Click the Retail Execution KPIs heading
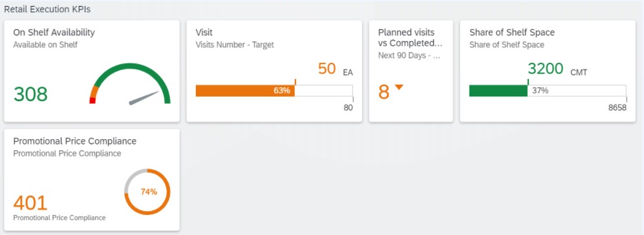 click(47, 9)
